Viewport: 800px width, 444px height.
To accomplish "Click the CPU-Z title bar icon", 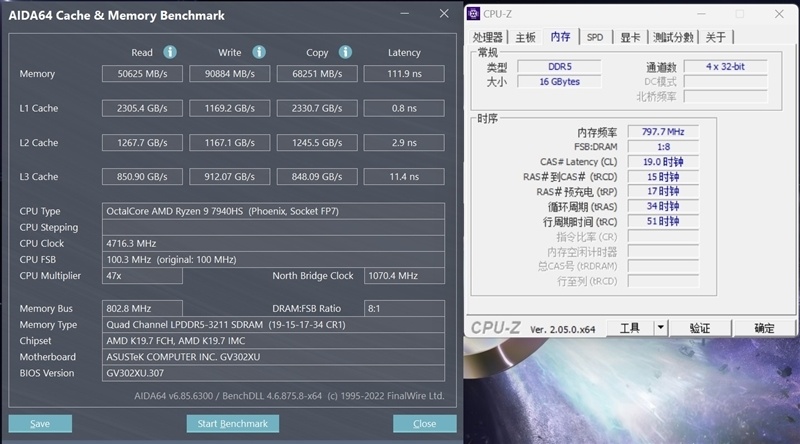I will pyautogui.click(x=473, y=14).
